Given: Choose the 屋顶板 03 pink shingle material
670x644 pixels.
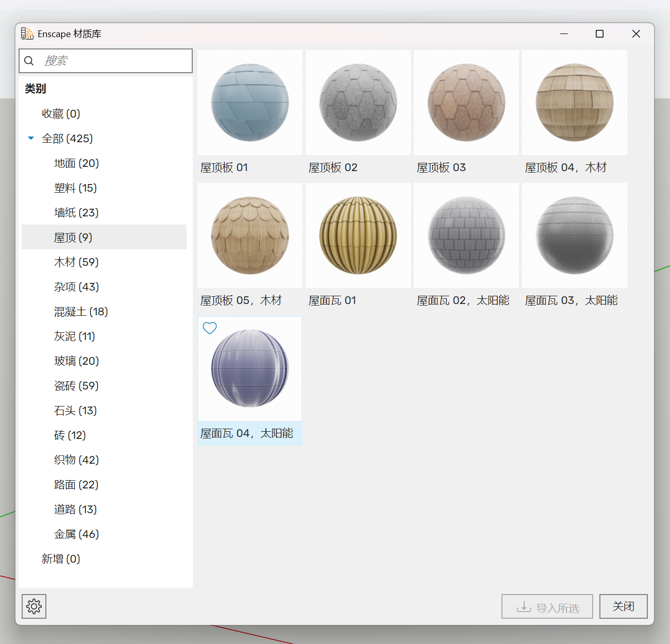Looking at the screenshot, I should pyautogui.click(x=466, y=103).
